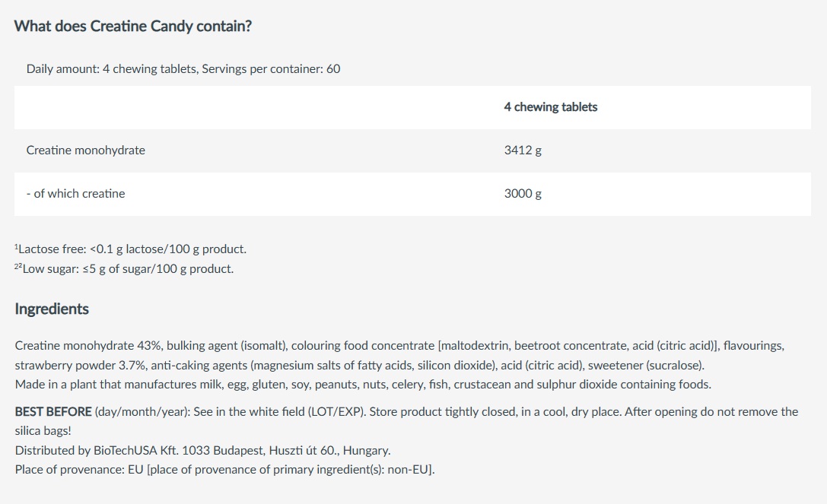
Task: Click the '3000 g' table value
Action: (x=523, y=194)
